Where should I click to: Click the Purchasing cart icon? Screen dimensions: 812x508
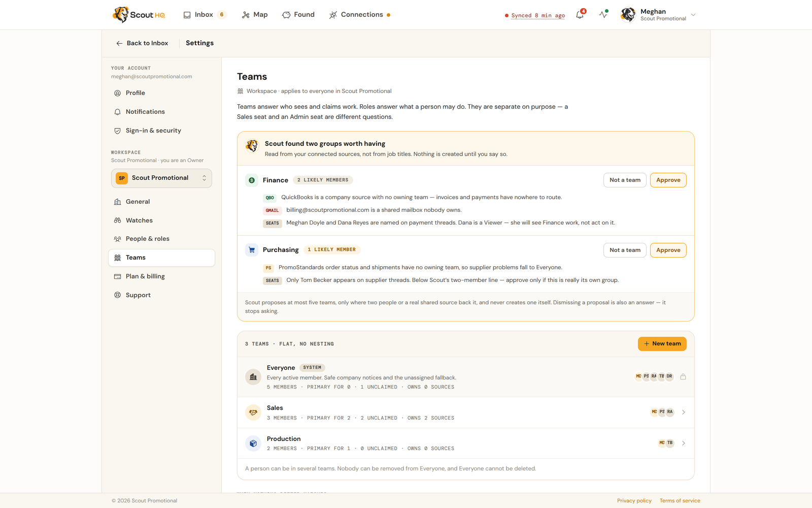(252, 250)
